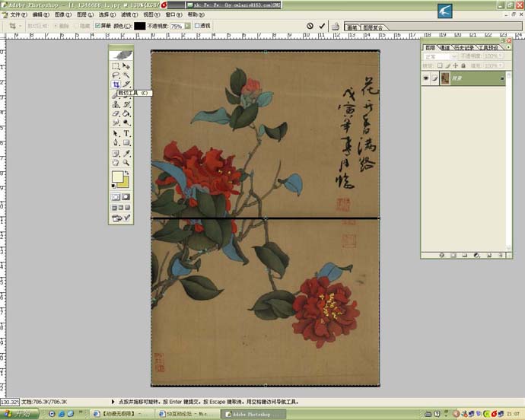Open the File Browser icon in options bar
Image resolution: width=525 pixels, height=420 pixels.
click(x=336, y=26)
